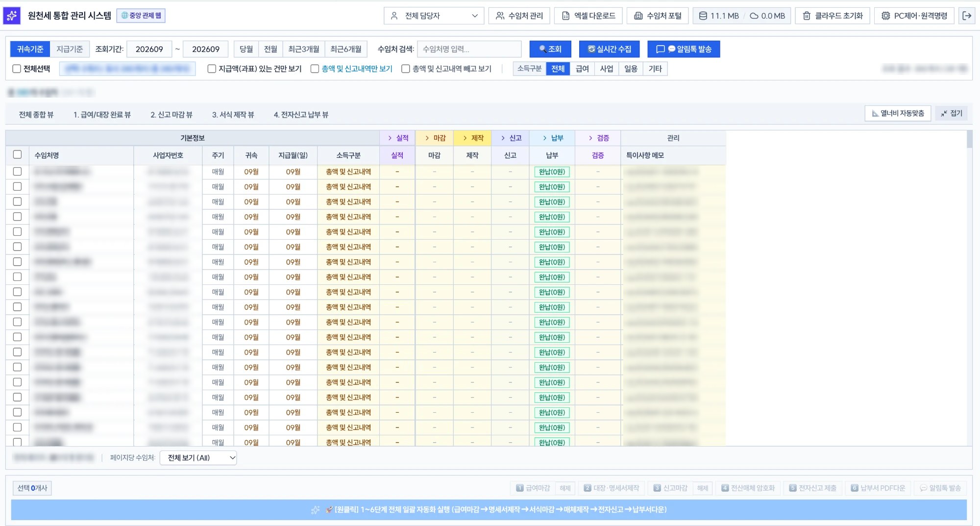Click the 조회 search button
The height and width of the screenshot is (526, 980).
pos(550,49)
